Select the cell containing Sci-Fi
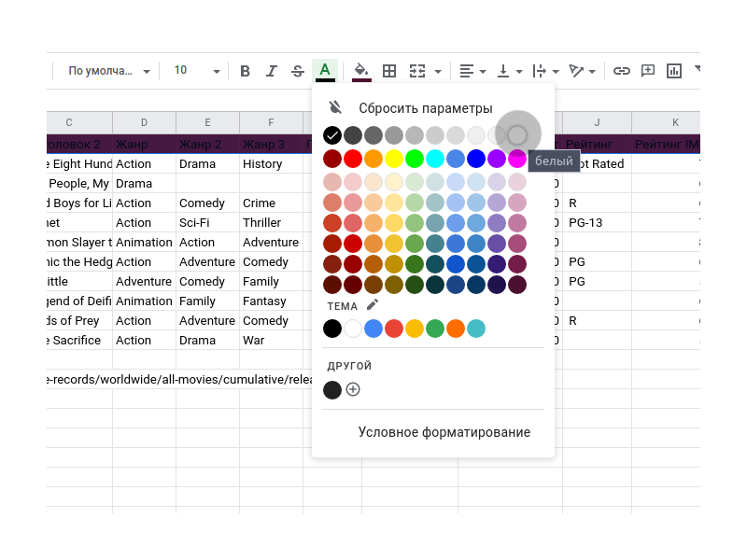The image size is (747, 560). pyautogui.click(x=207, y=223)
